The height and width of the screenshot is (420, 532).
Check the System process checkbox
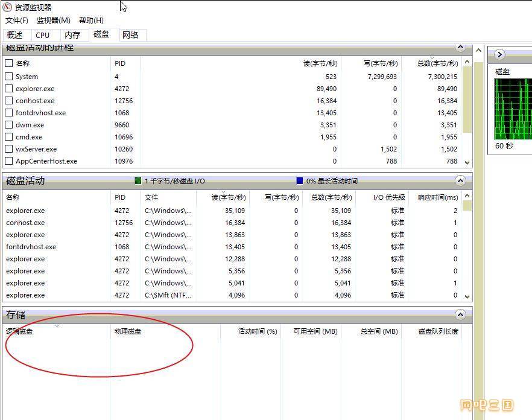pos(9,77)
